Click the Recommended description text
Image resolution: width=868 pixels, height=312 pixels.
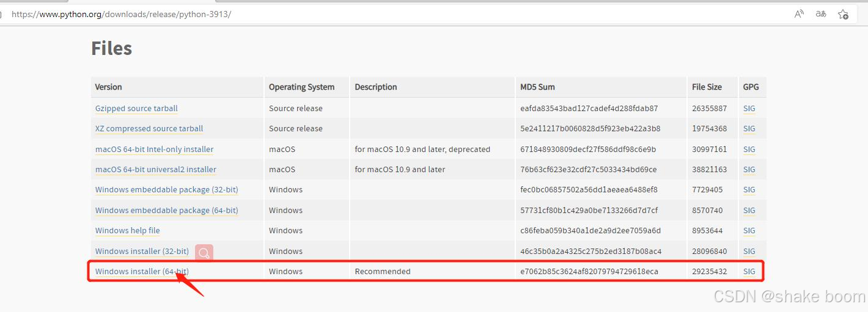click(383, 272)
